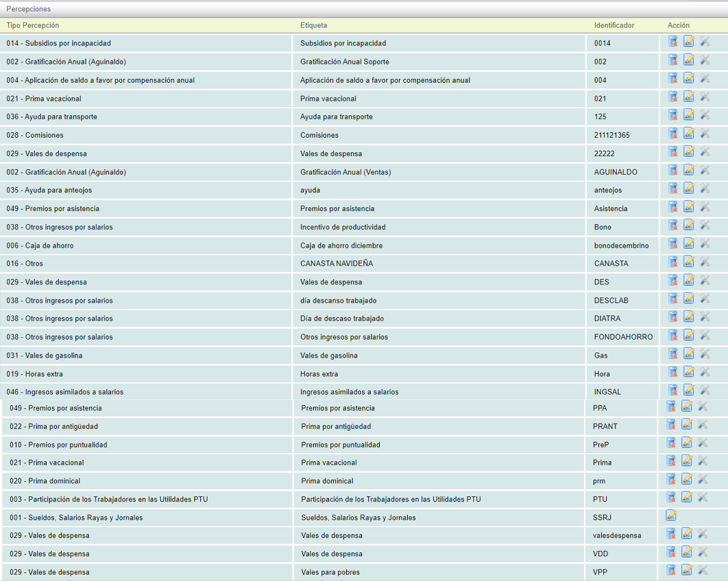Delete the Vales para pobres row

click(671, 571)
